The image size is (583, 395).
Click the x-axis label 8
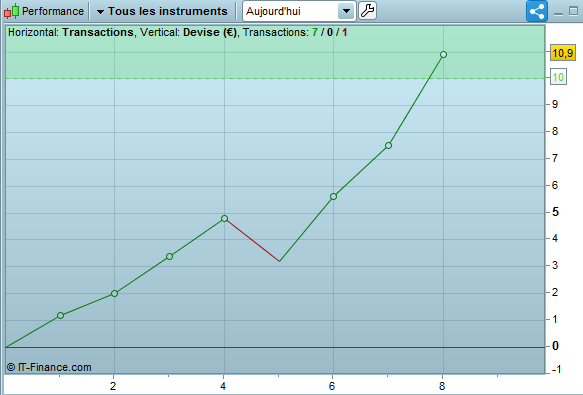tap(442, 386)
